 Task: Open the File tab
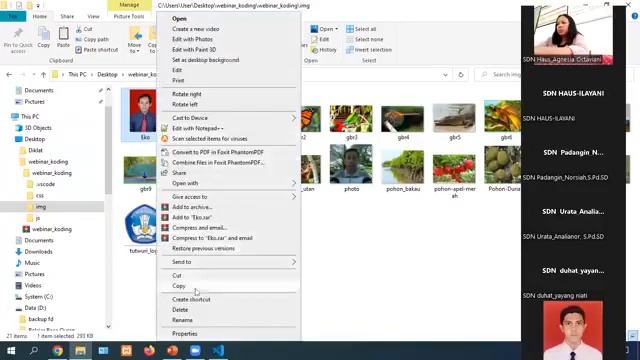[13, 16]
